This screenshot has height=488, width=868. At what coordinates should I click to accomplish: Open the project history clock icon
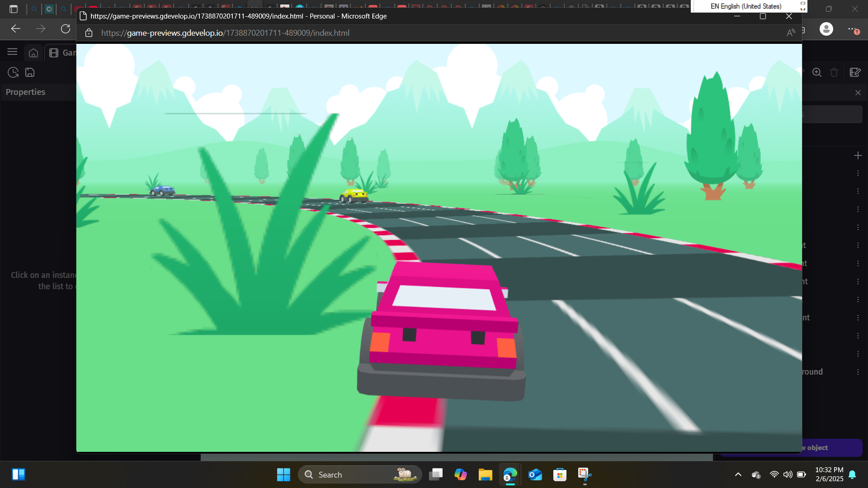pos(13,72)
